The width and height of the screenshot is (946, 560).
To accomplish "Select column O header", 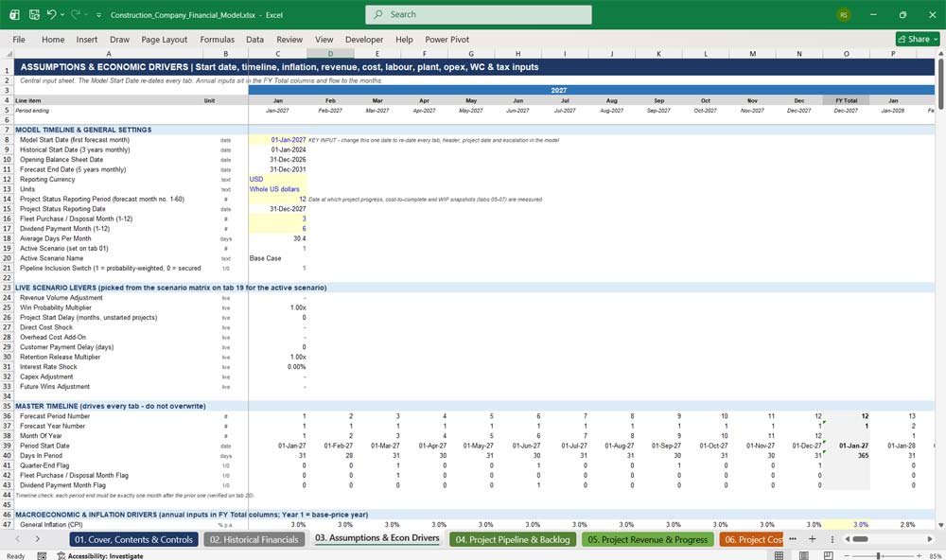I will tap(846, 54).
